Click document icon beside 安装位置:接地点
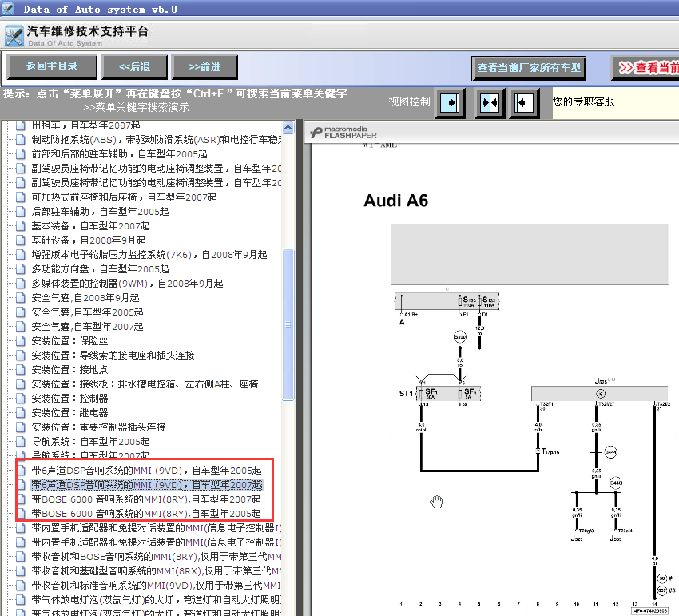 click(x=20, y=369)
